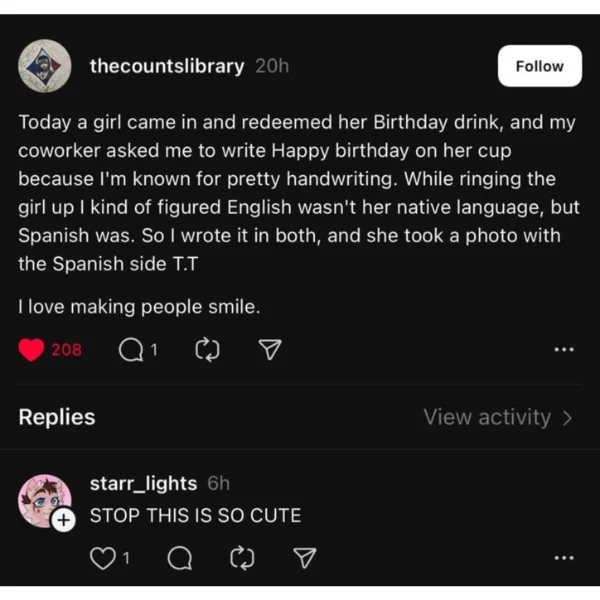Click the Replies section heading

57,417
